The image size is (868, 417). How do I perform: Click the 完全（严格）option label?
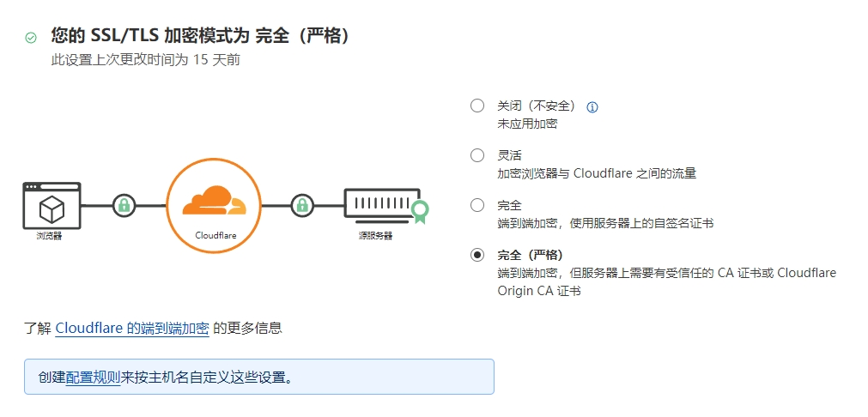pyautogui.click(x=530, y=255)
